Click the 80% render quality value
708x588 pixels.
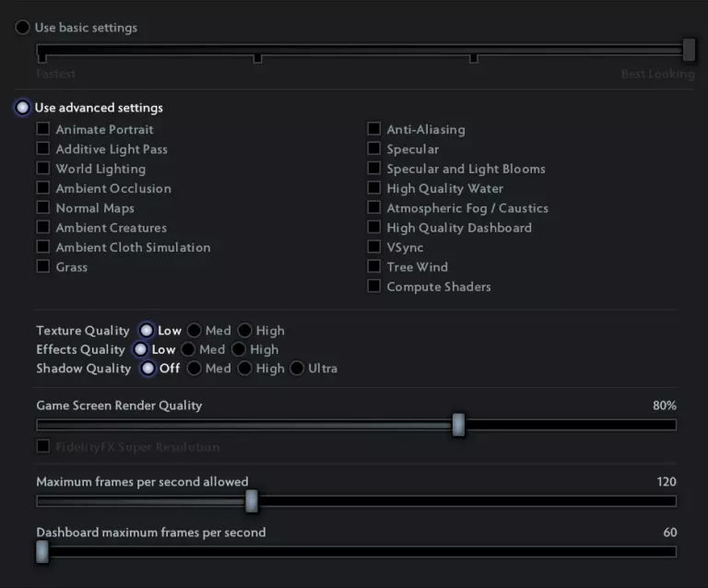[x=665, y=406]
